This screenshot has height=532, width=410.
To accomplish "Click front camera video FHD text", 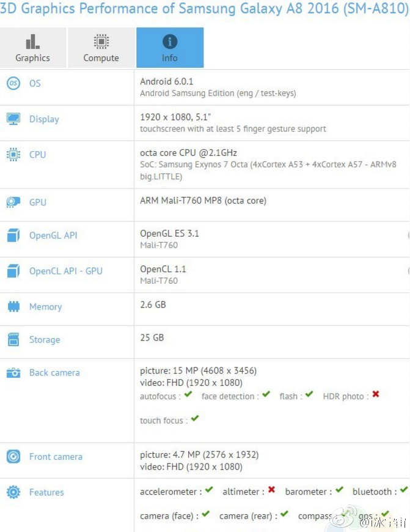I will [191, 467].
